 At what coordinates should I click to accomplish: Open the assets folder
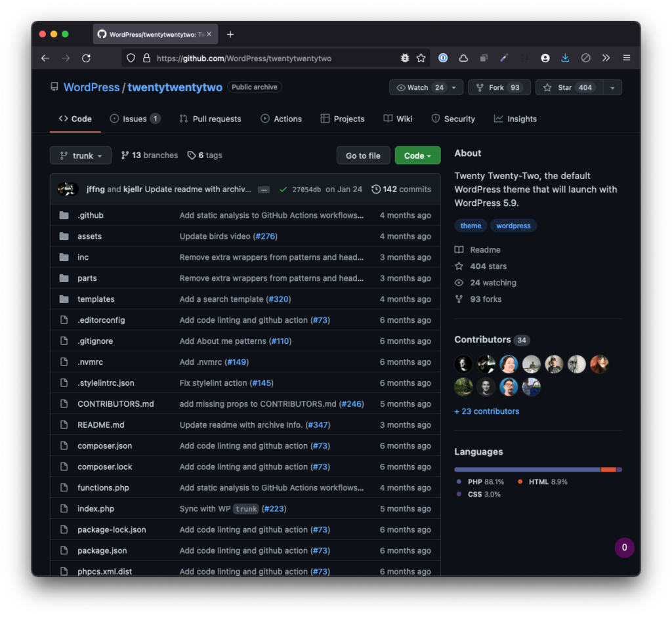click(x=89, y=236)
